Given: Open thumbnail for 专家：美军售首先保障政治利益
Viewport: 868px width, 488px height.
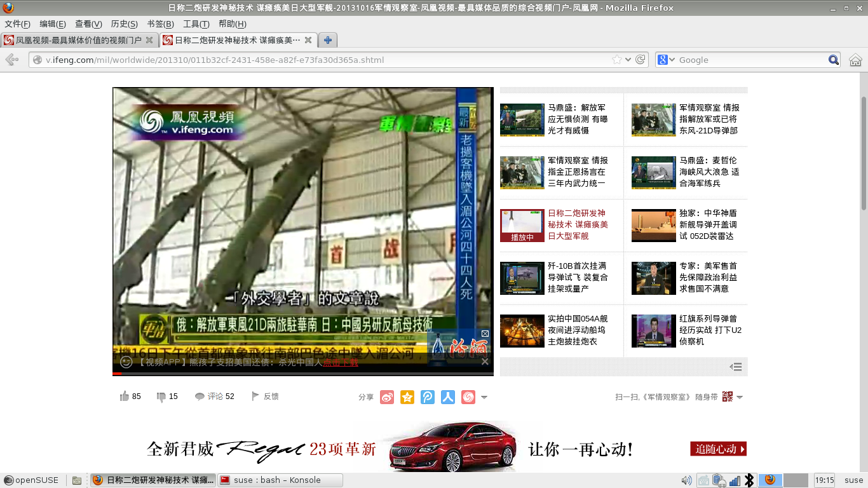Looking at the screenshot, I should 654,278.
